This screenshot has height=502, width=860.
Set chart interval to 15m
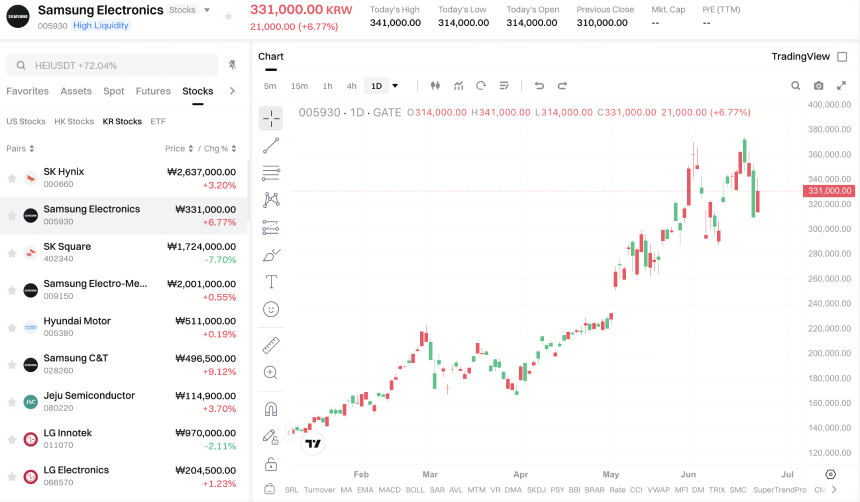pyautogui.click(x=299, y=86)
